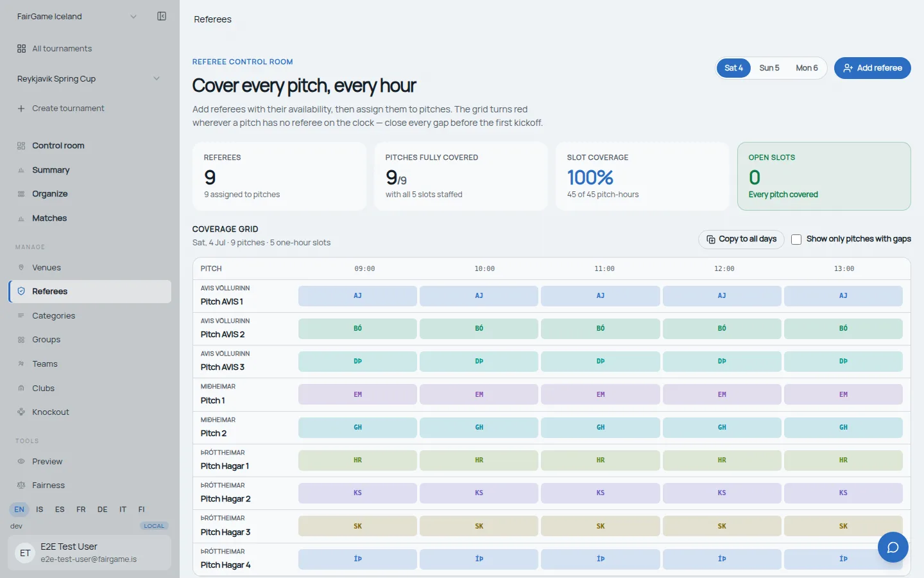Click the Categories list icon

tap(21, 316)
